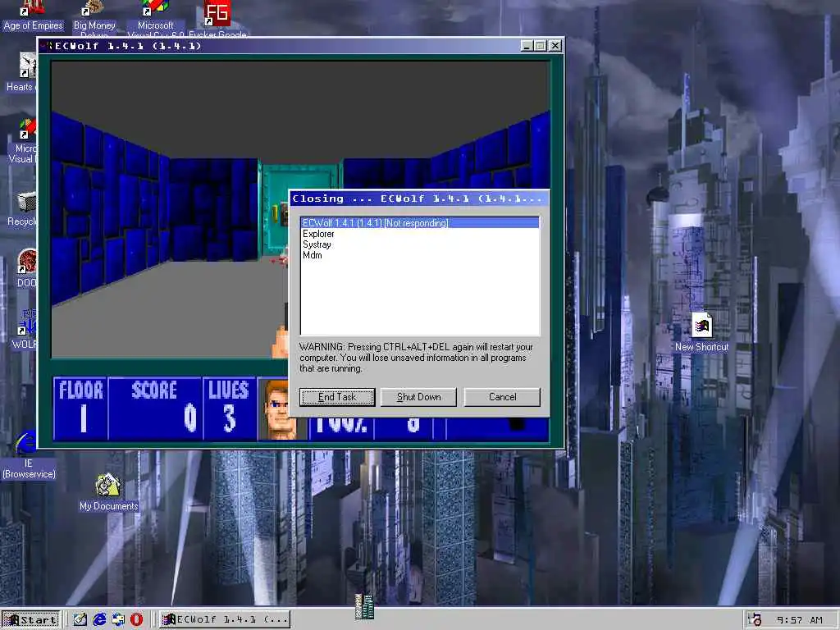Select the New Shortcut desktop icon

(701, 332)
